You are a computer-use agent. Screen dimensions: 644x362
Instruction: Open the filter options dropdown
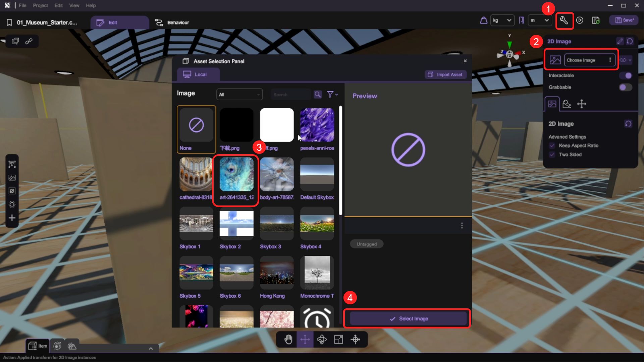332,95
